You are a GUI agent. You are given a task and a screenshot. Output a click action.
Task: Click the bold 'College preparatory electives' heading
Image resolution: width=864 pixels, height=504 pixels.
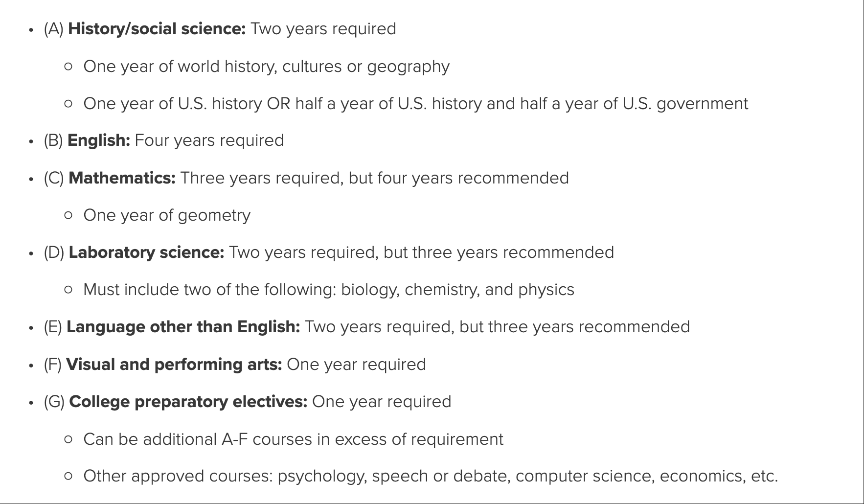pyautogui.click(x=188, y=402)
